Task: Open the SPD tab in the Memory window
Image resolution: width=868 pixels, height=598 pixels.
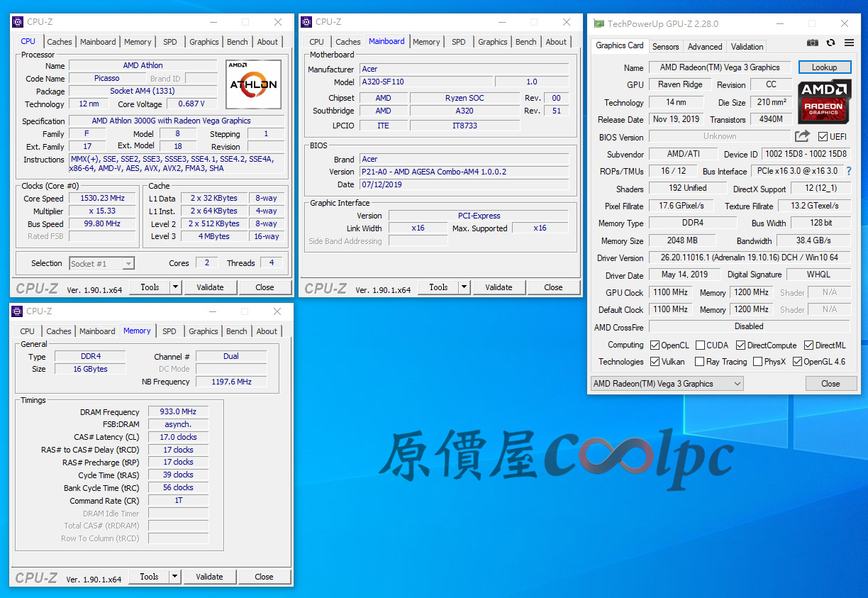Action: 169,331
